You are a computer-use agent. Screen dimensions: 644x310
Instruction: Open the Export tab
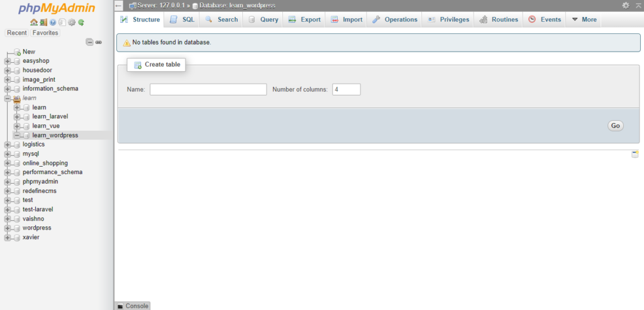[x=304, y=19]
